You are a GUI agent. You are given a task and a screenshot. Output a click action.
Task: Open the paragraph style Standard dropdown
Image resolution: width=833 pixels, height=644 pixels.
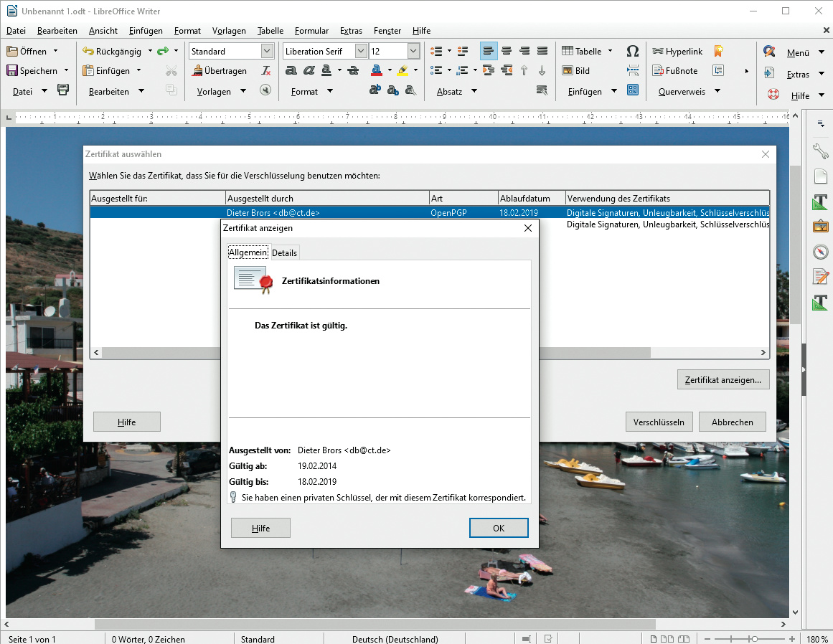coord(267,52)
